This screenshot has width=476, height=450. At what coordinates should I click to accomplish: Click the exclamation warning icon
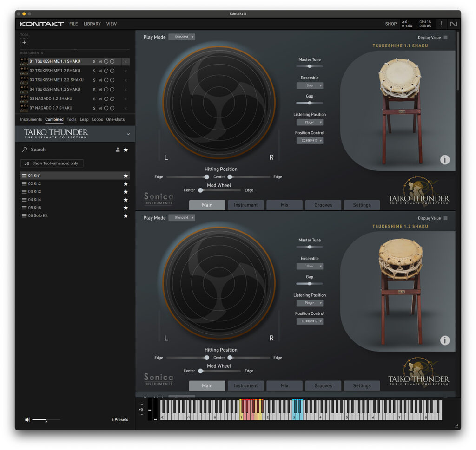441,24
